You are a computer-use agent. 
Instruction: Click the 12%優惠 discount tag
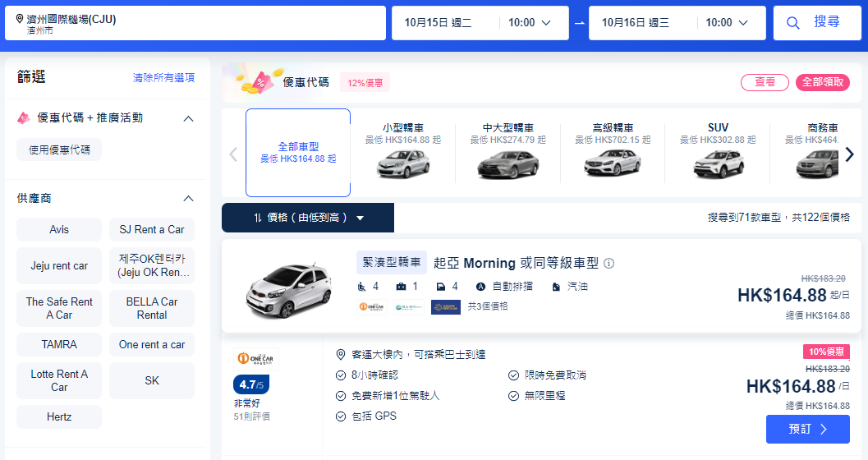tap(365, 82)
